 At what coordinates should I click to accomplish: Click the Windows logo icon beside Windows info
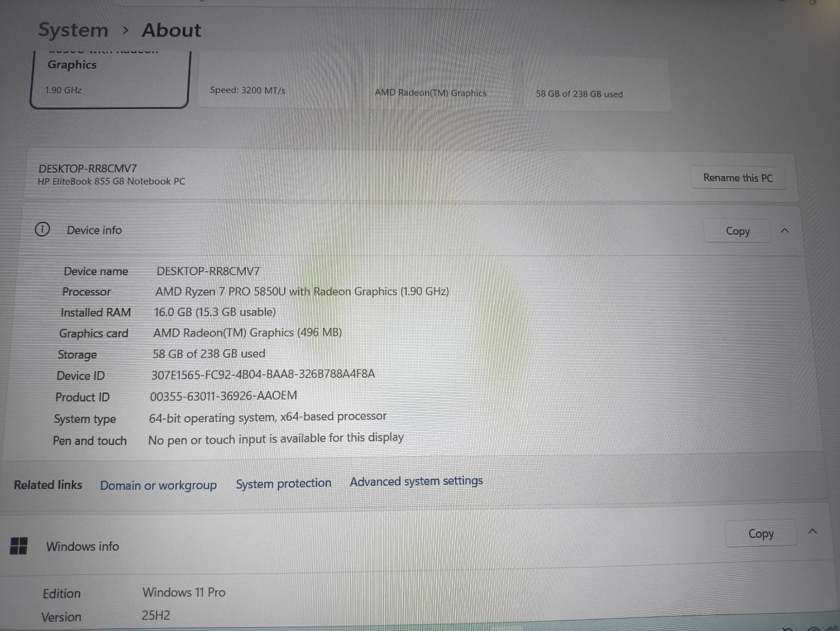coord(19,546)
